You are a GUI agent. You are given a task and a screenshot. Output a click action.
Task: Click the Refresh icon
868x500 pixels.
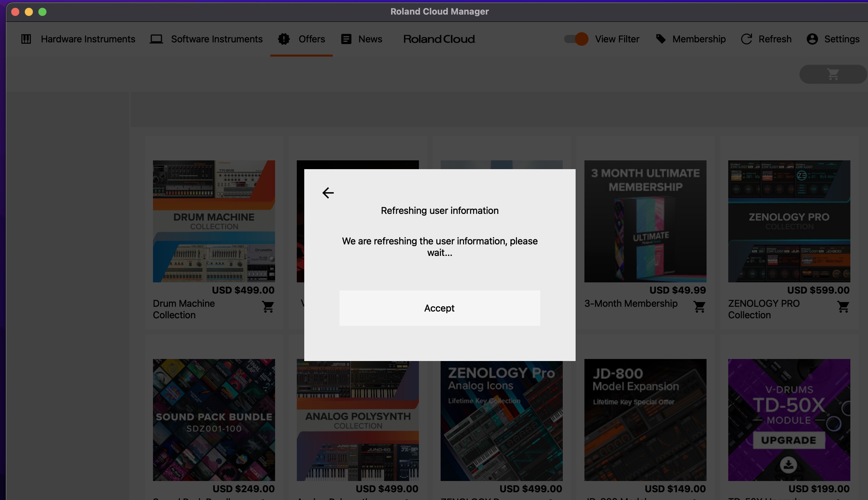[x=746, y=39]
